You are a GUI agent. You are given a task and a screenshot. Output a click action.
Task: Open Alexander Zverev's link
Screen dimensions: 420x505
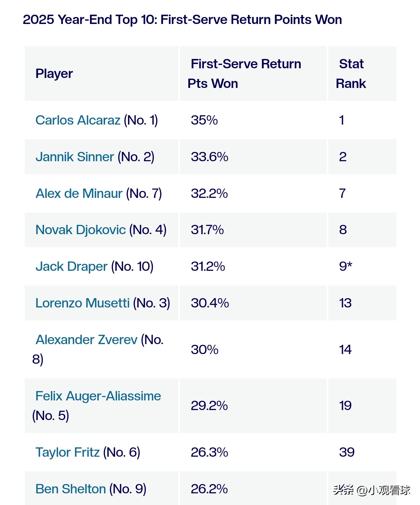coord(86,340)
